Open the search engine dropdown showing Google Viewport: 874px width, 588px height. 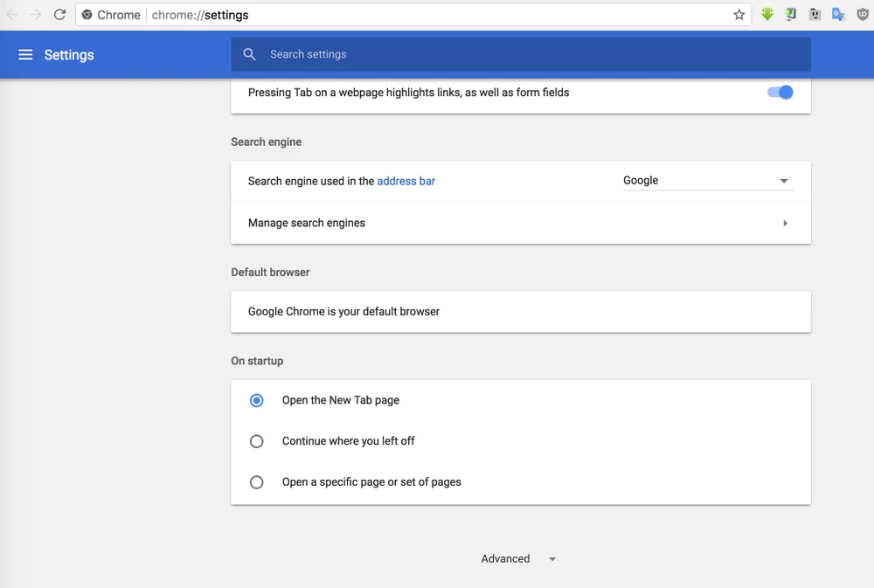coord(706,181)
